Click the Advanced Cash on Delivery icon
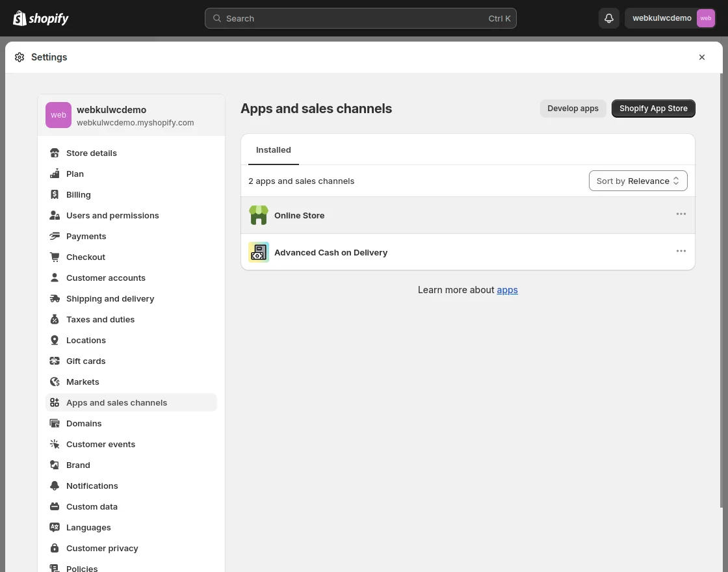728x572 pixels. pos(259,252)
